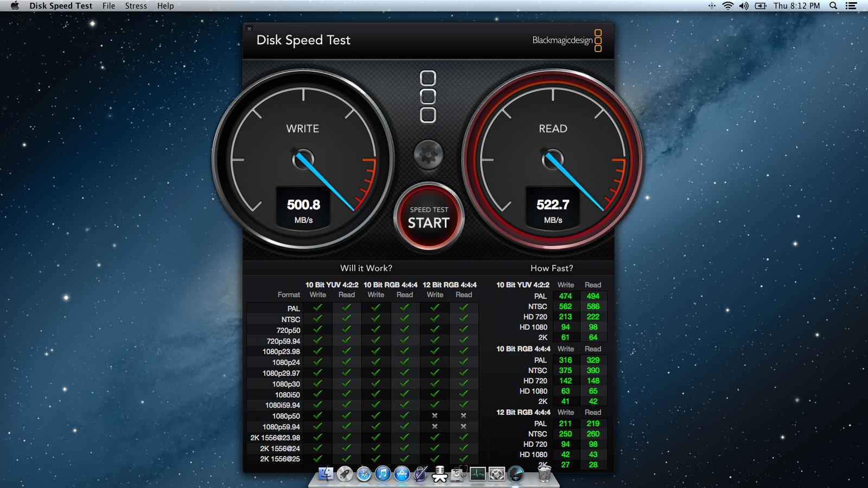868x488 pixels.
Task: Close the Disk Speed Test window
Action: tap(250, 29)
